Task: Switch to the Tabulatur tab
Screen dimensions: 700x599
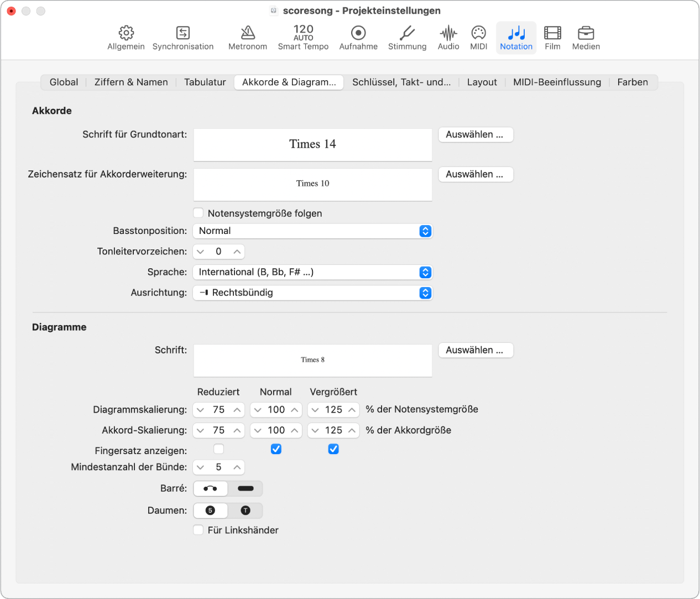Action: click(205, 82)
